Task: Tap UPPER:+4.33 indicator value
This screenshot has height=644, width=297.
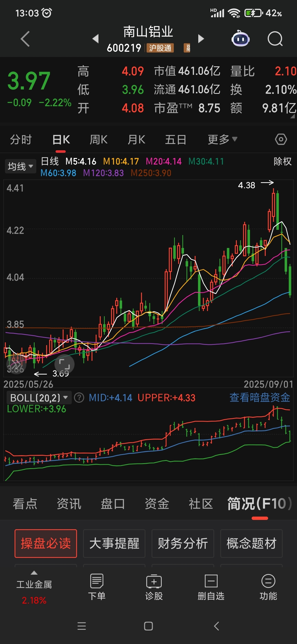Action: (166, 398)
